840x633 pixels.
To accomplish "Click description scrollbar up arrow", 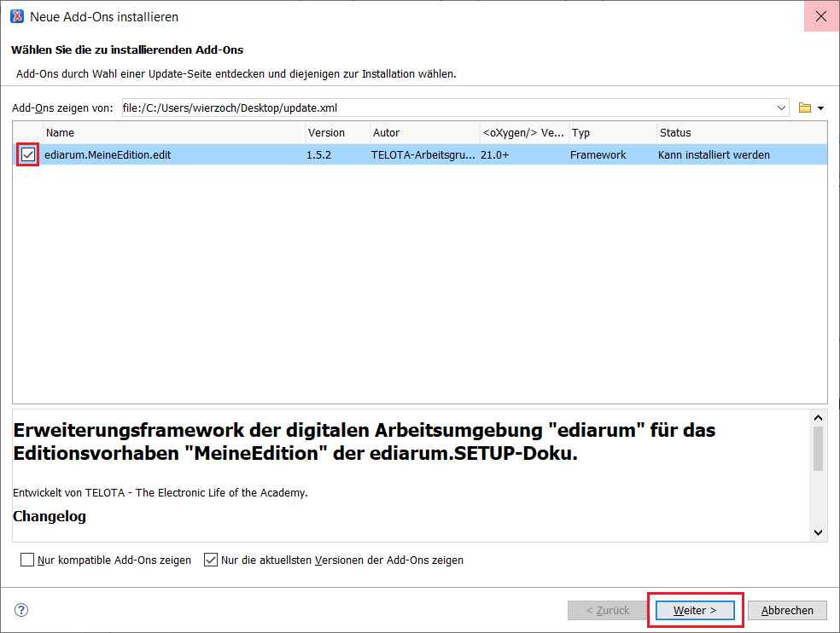I will pos(818,418).
